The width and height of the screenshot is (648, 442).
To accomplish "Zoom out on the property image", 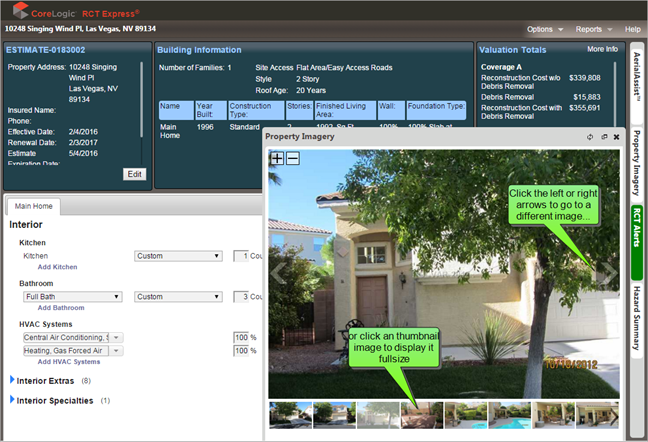I will pyautogui.click(x=293, y=159).
